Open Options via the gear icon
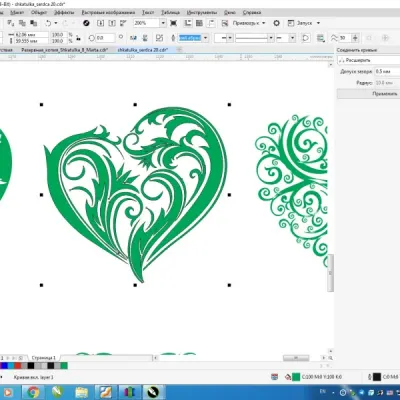Image resolution: width=400 pixels, height=400 pixels. pos(276,23)
